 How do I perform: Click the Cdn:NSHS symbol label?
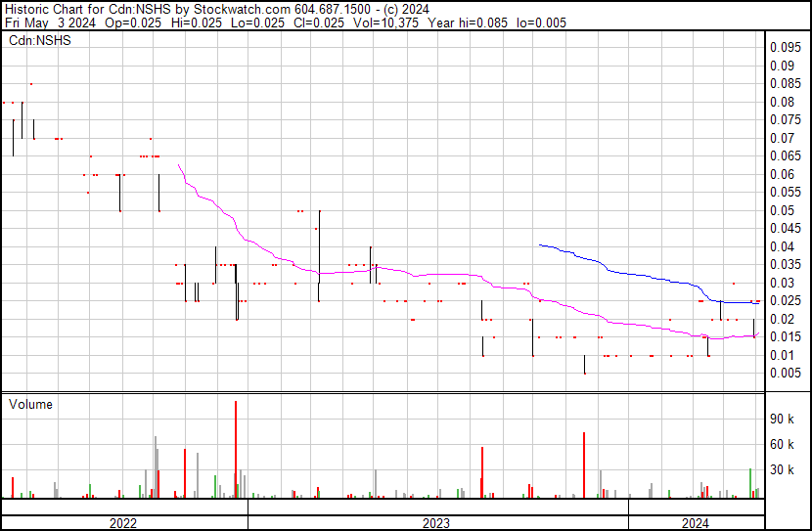[40, 40]
